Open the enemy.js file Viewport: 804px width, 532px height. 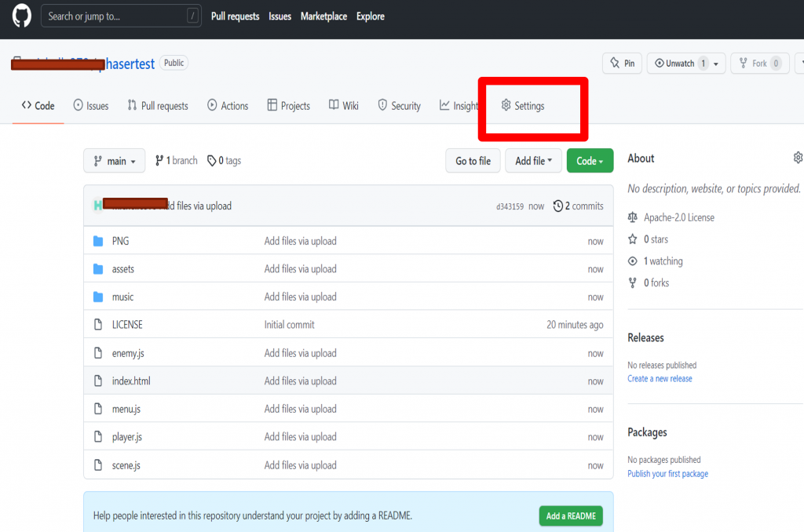(x=128, y=354)
